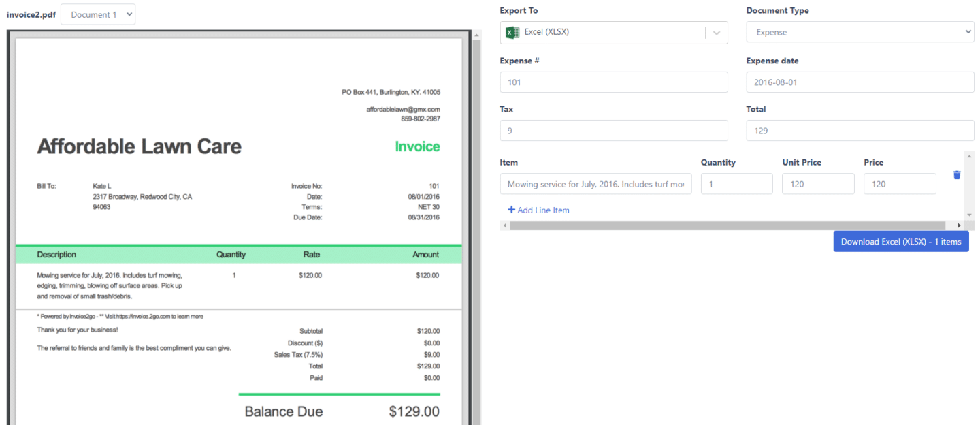Click the Total field showing 129

[x=860, y=130]
